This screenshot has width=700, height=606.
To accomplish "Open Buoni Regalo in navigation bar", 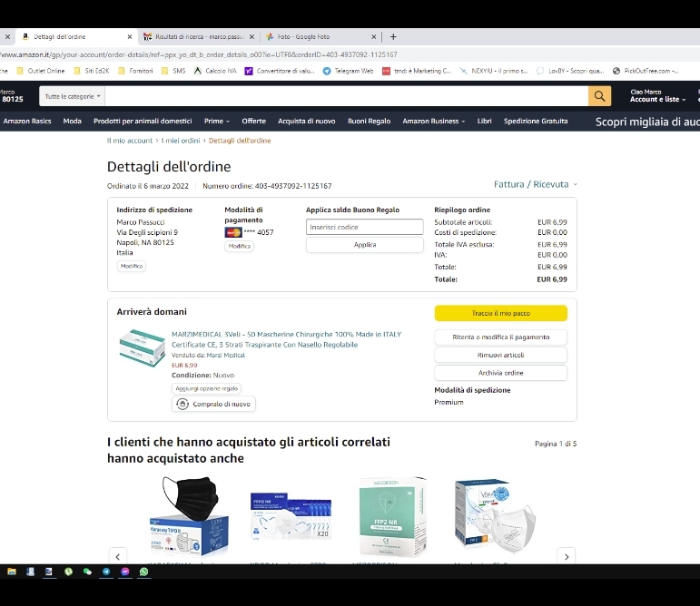I will coord(369,122).
